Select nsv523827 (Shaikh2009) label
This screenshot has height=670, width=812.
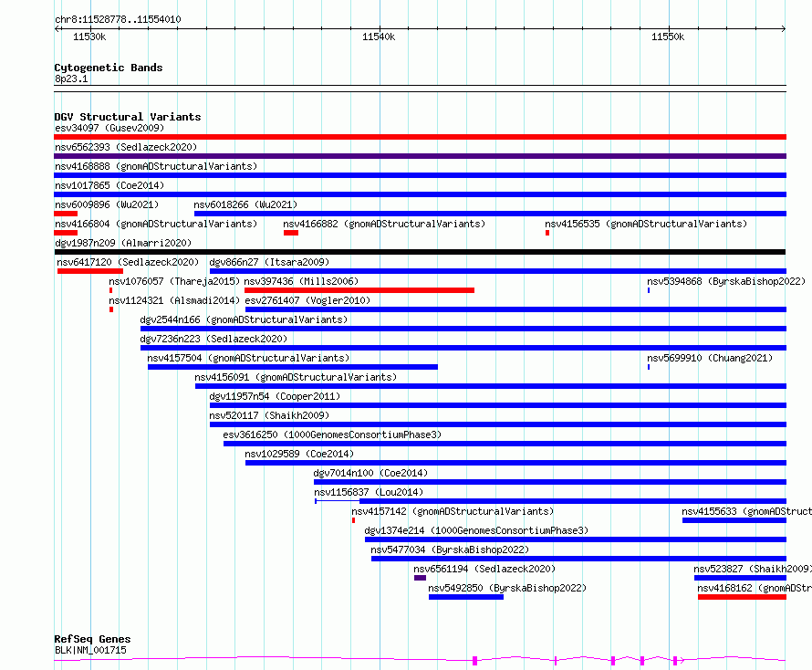pos(753,569)
